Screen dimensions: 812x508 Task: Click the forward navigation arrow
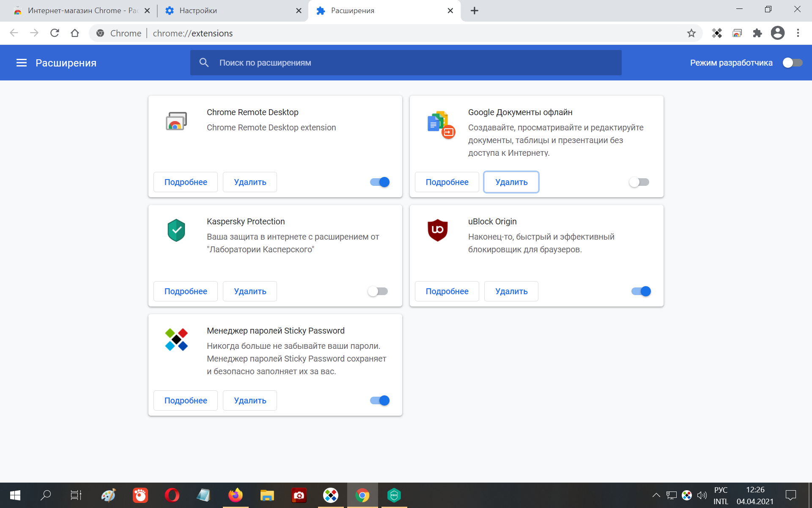coord(34,33)
